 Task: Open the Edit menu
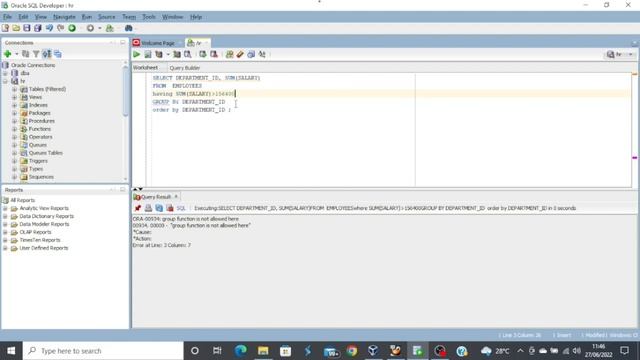(x=23, y=17)
